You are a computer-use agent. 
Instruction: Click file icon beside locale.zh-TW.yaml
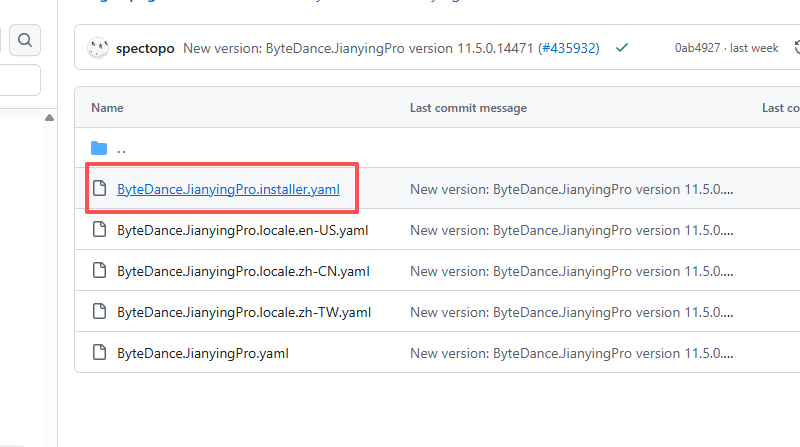(x=99, y=311)
